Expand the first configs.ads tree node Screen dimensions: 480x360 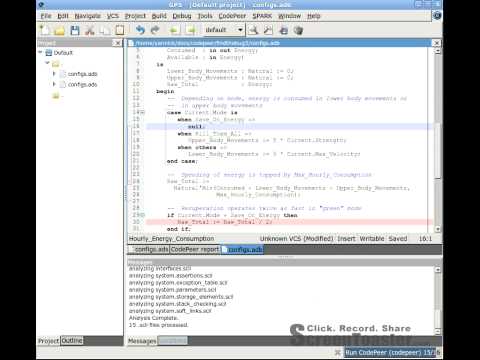click(x=54, y=74)
